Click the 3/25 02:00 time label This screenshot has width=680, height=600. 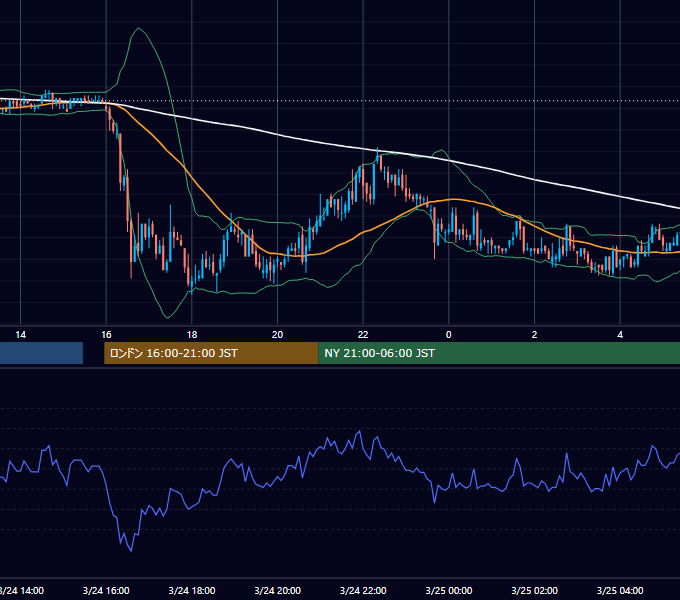(534, 590)
